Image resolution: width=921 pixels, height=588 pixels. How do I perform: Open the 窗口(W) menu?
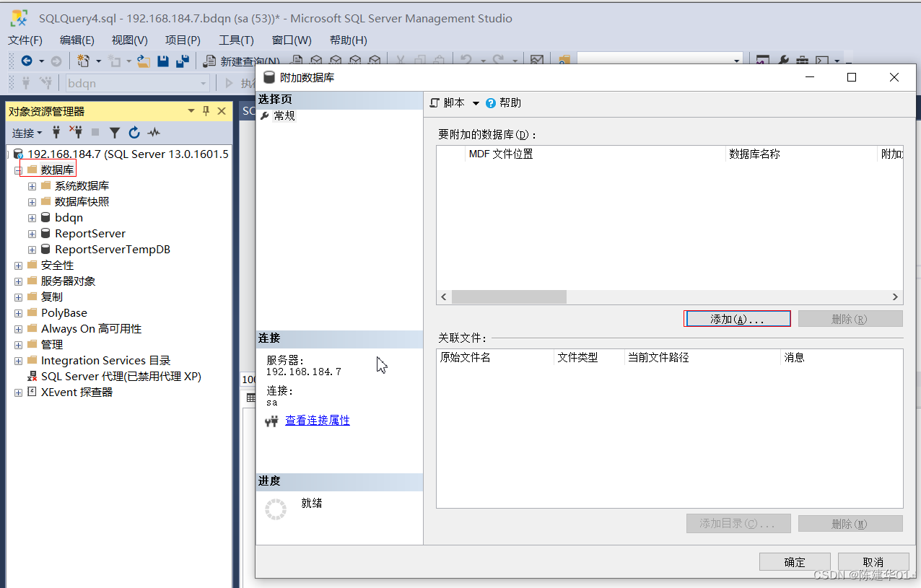point(292,40)
